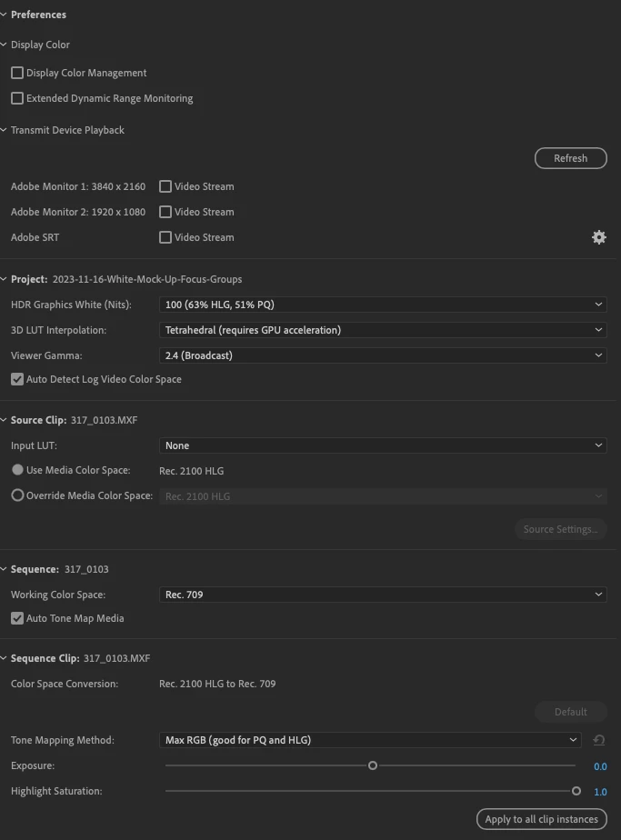Toggle Extended Dynamic Range Monitoring

(x=17, y=98)
